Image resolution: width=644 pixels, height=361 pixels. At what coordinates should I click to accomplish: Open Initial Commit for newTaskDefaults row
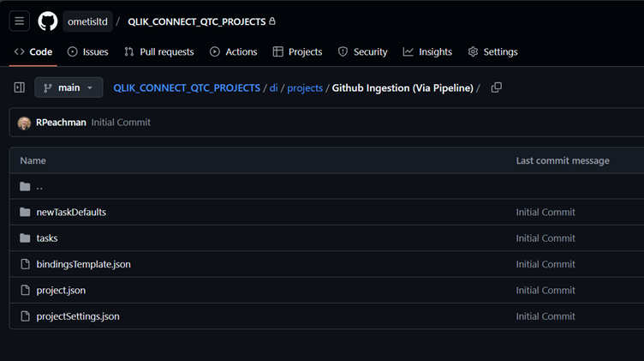(546, 212)
